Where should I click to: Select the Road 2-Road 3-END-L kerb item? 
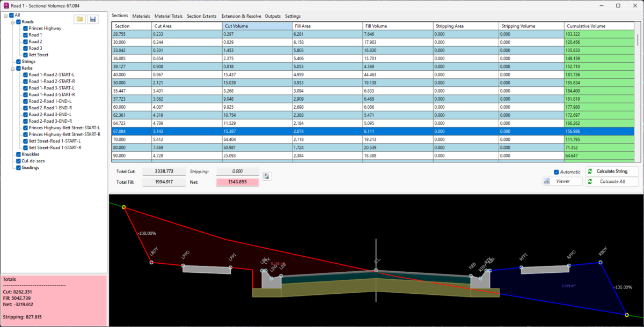[x=50, y=115]
